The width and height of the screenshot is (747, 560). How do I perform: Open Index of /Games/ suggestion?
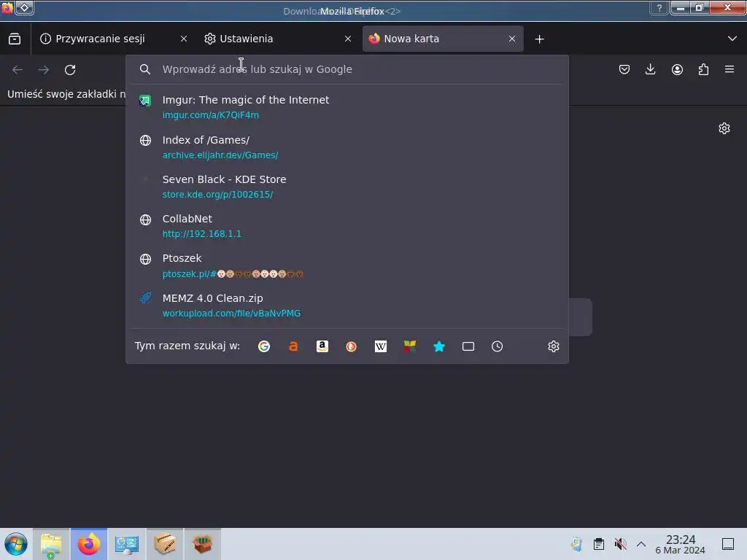click(347, 147)
